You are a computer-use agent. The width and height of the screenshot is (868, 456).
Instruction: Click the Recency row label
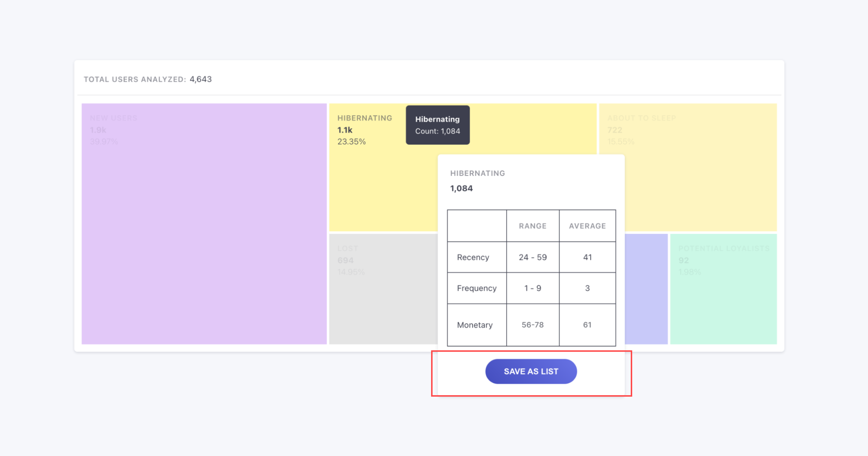(473, 257)
